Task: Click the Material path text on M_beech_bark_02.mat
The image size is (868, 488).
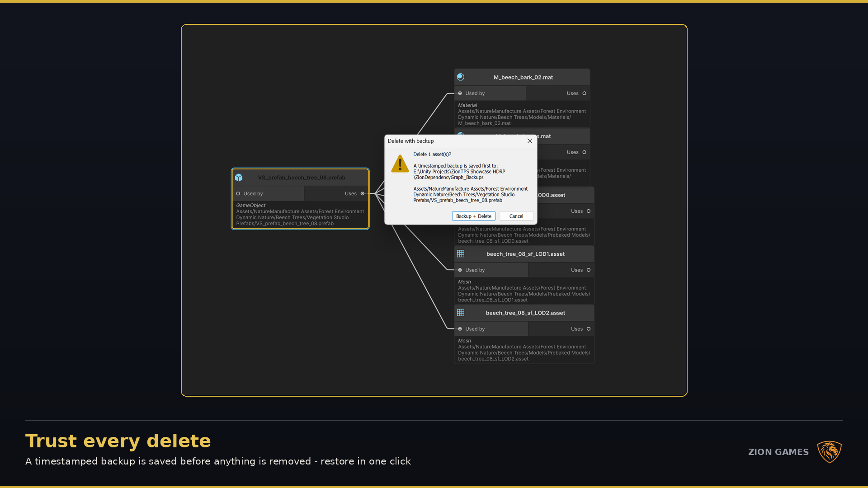Action: coord(522,117)
